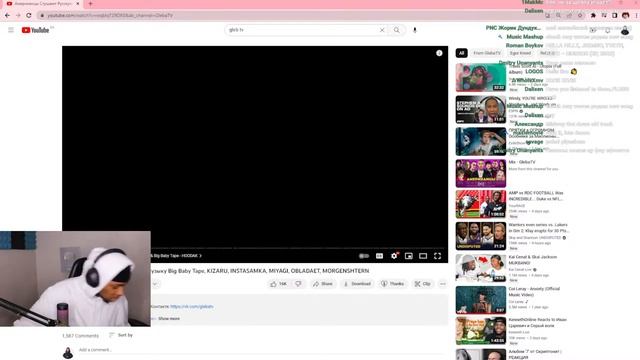Screen dimensions: 640x360
Task: Open the more actions ellipsis menu
Action: 443,284
